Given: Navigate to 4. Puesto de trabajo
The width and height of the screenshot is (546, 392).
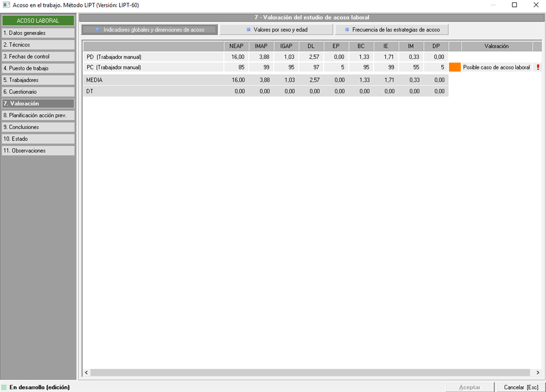Looking at the screenshot, I should [38, 68].
